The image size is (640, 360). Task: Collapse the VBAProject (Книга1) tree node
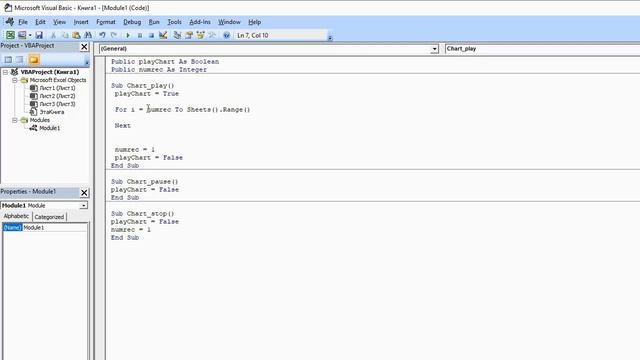(x=5, y=72)
